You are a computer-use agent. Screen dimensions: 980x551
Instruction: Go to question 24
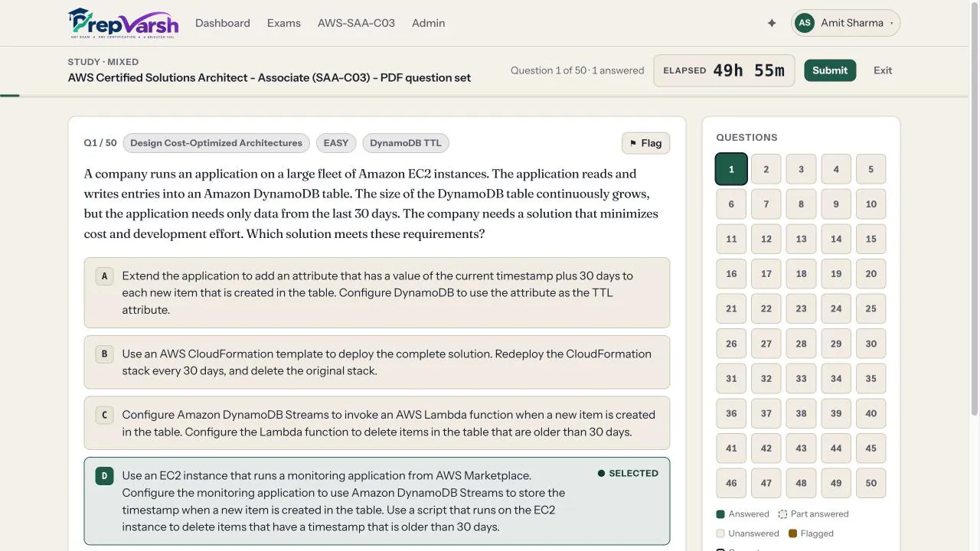[x=836, y=308]
